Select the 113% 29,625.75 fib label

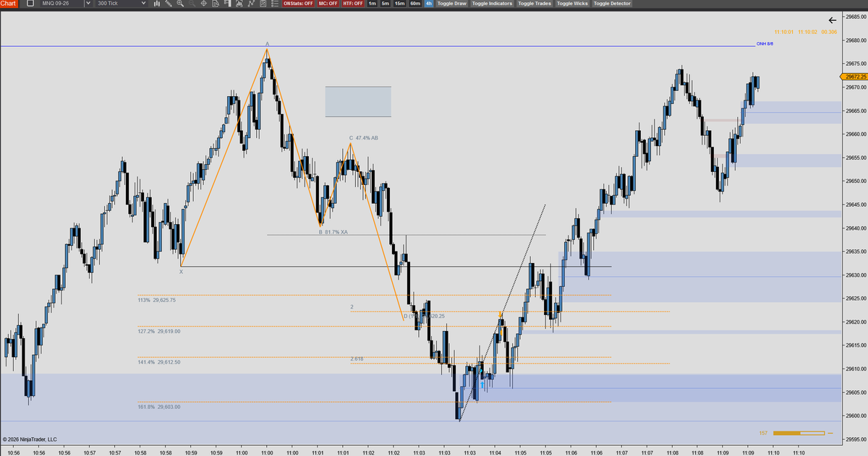157,300
